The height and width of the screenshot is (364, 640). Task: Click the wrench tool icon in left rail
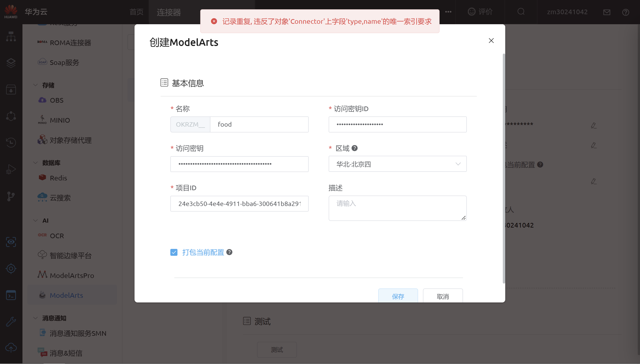[11, 322]
